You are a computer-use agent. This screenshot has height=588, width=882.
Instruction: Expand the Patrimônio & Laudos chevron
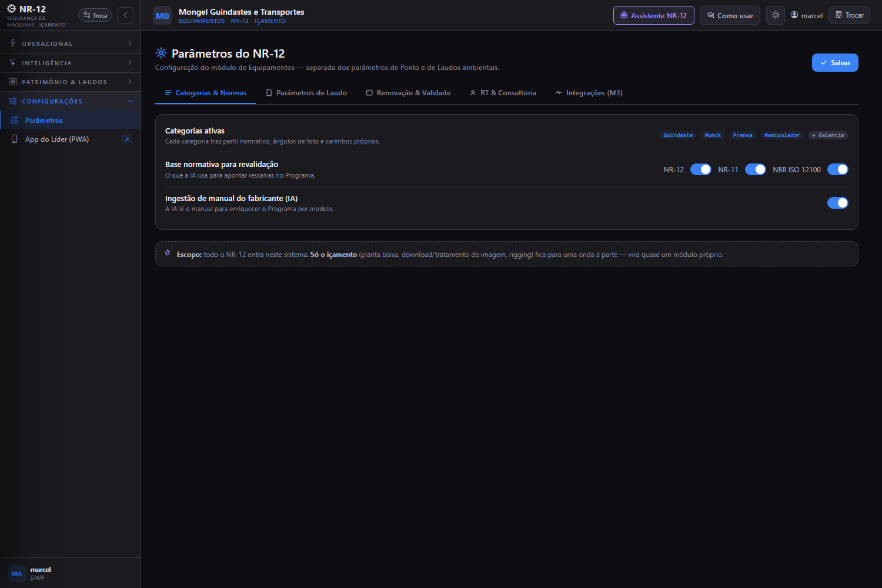click(x=130, y=82)
